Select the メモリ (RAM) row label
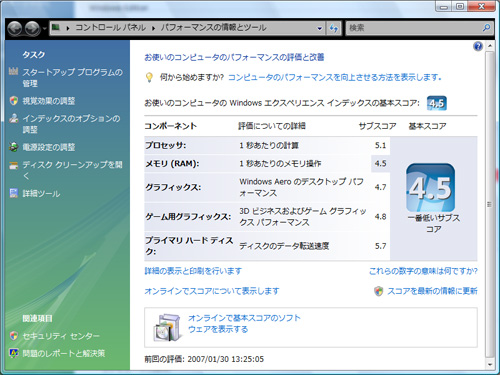The height and width of the screenshot is (375, 500). coord(172,163)
